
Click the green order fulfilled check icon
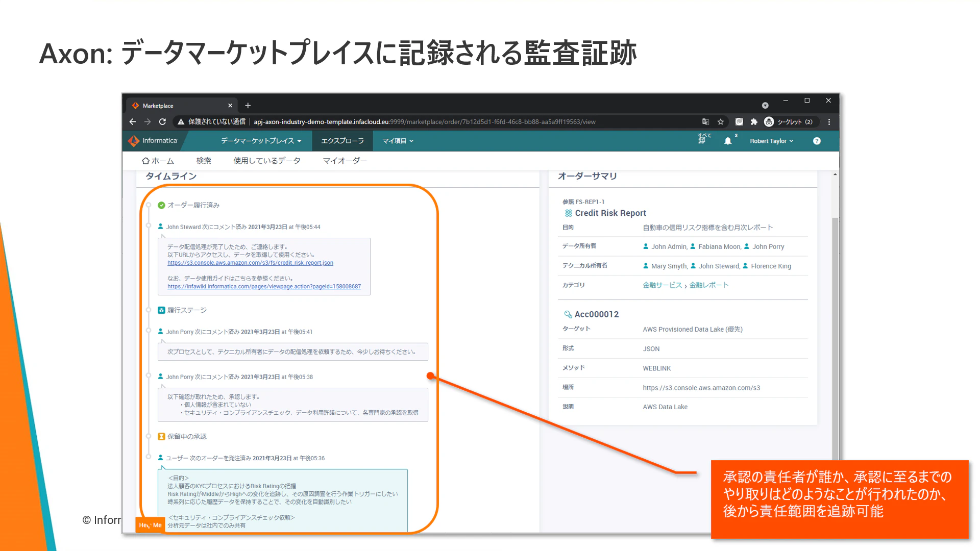pyautogui.click(x=161, y=205)
